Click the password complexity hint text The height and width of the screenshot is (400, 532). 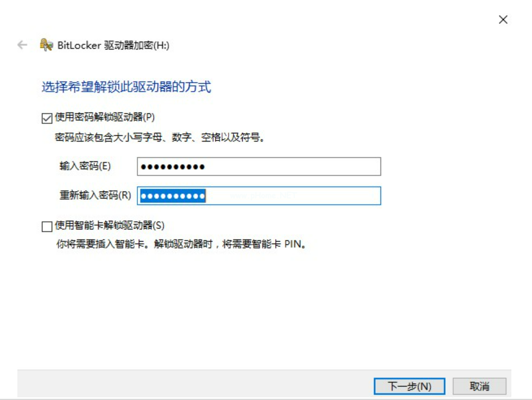click(160, 137)
